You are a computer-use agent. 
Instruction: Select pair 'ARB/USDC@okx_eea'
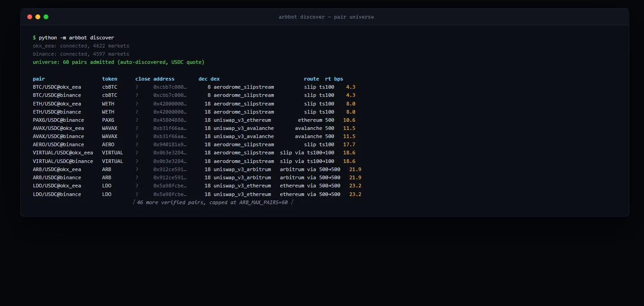pyautogui.click(x=57, y=169)
